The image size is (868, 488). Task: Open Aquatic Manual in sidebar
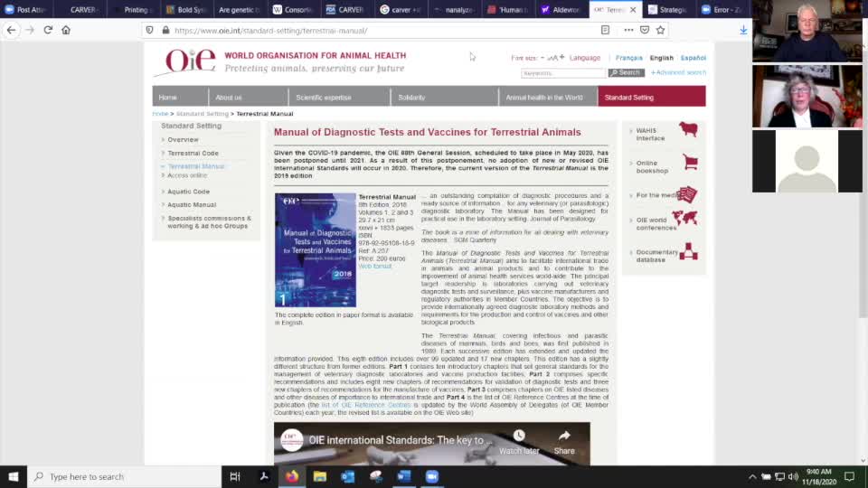click(x=192, y=205)
